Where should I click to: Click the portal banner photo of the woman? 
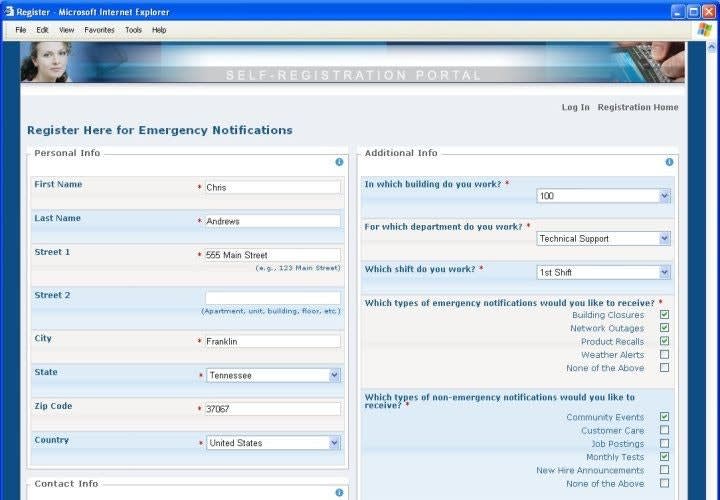pyautogui.click(x=46, y=62)
